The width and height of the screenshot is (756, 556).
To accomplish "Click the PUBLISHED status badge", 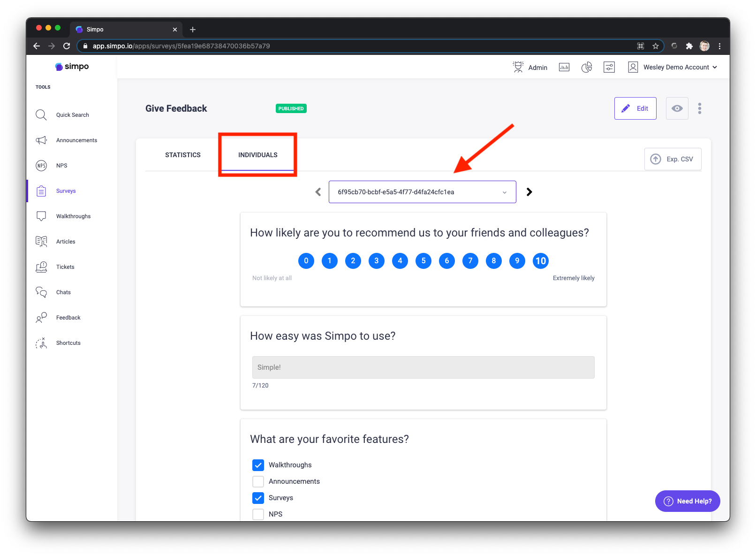I will click(291, 108).
